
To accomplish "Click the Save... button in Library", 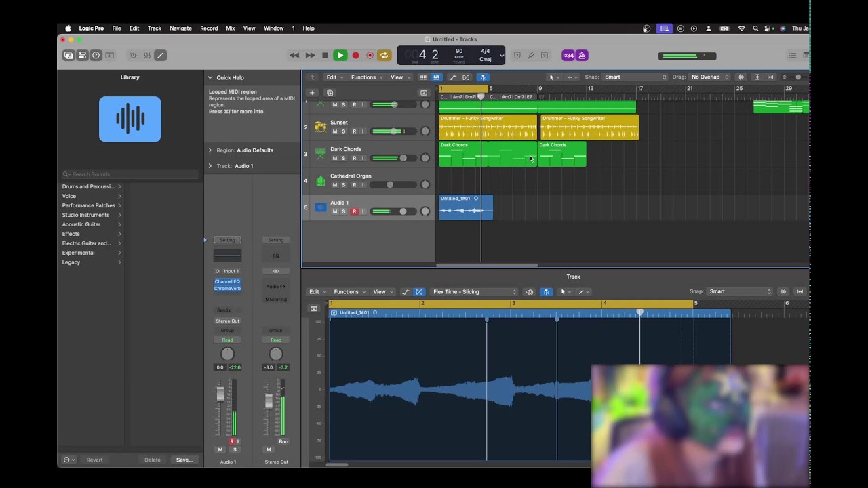I will tap(184, 460).
